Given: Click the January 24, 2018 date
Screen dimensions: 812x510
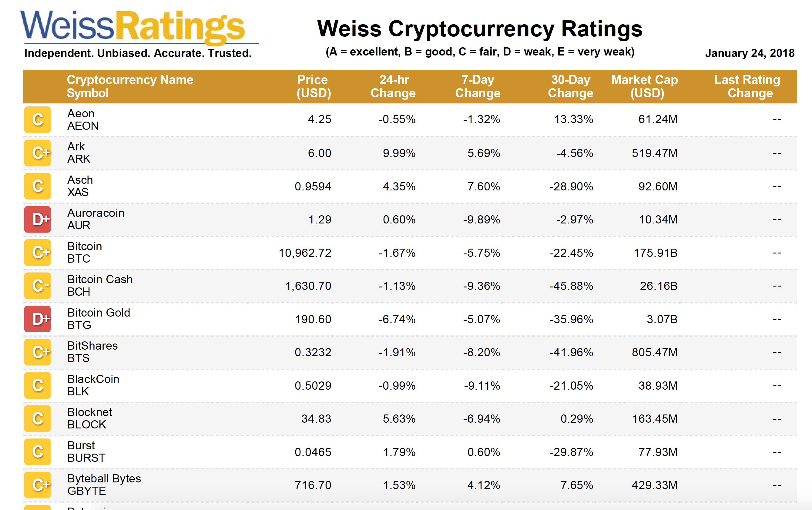Looking at the screenshot, I should (750, 53).
